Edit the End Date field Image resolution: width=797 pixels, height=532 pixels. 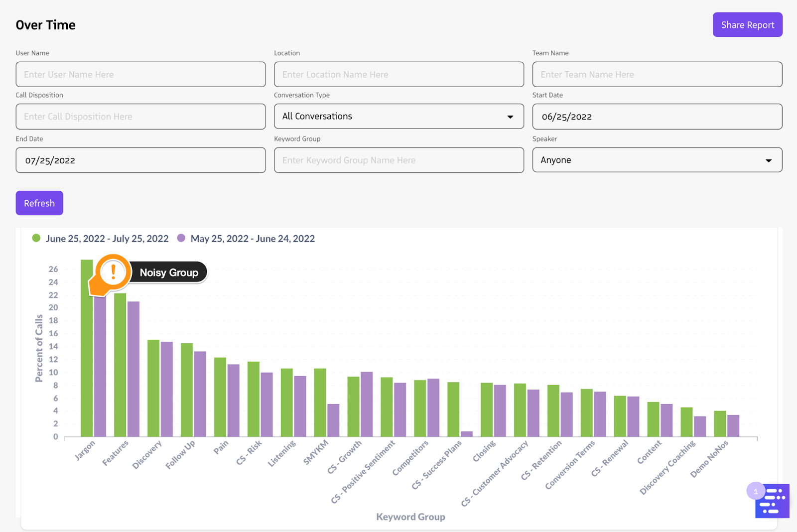tap(140, 160)
